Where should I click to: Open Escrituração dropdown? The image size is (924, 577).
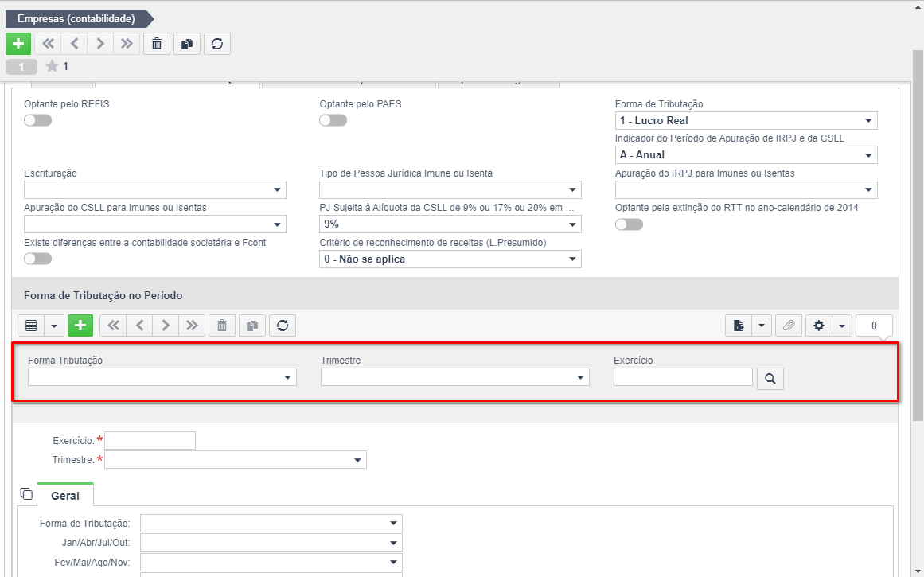click(x=155, y=189)
